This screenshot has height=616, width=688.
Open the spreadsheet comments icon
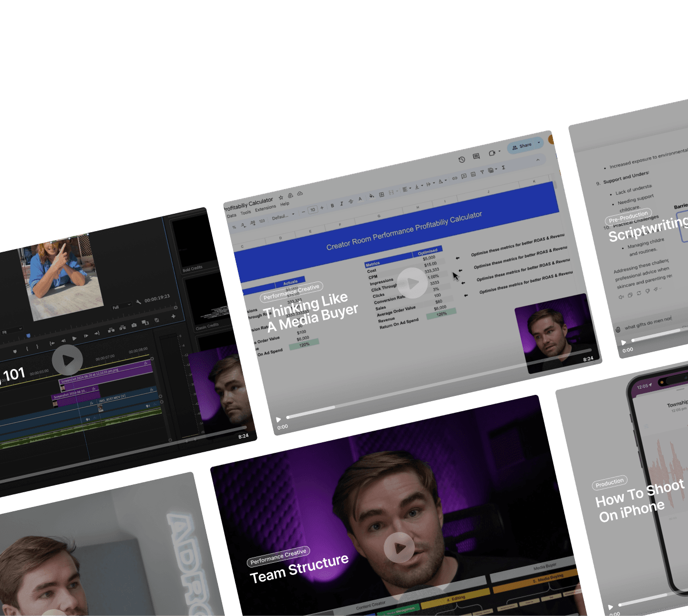click(476, 156)
